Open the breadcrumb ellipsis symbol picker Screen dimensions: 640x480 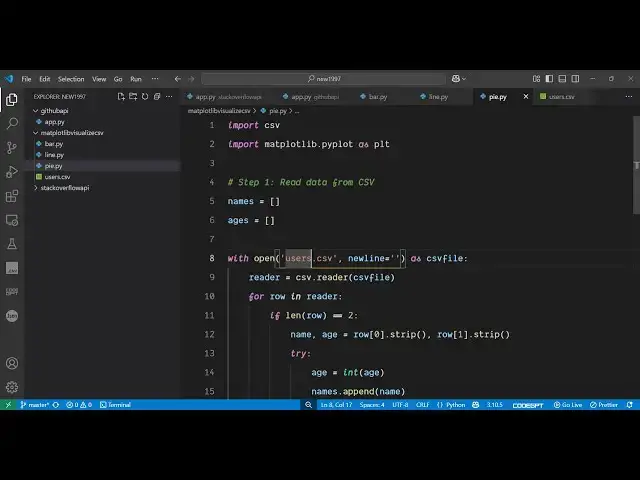pyautogui.click(x=297, y=111)
